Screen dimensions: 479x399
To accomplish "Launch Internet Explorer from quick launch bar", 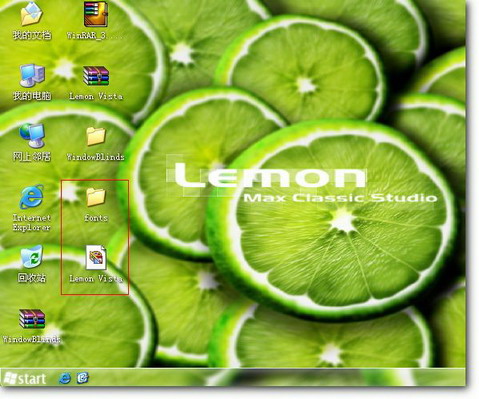I will [65, 378].
